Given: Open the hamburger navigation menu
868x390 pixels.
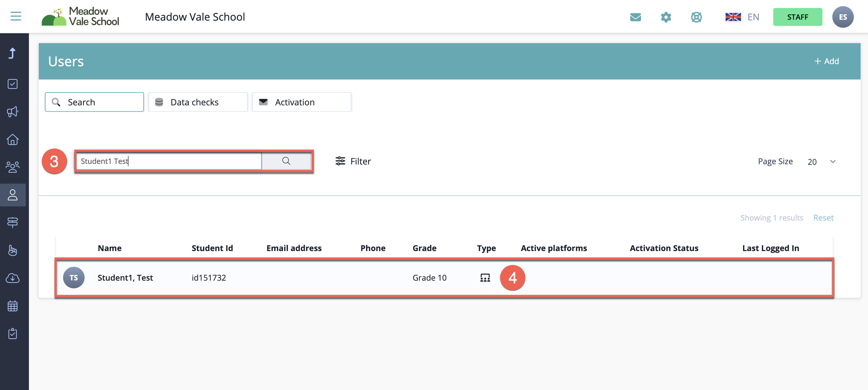Looking at the screenshot, I should [15, 16].
